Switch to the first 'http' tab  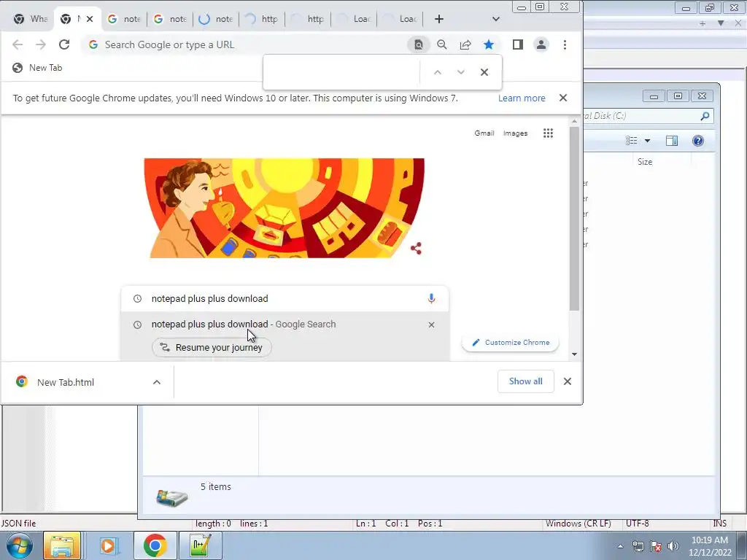pyautogui.click(x=262, y=19)
